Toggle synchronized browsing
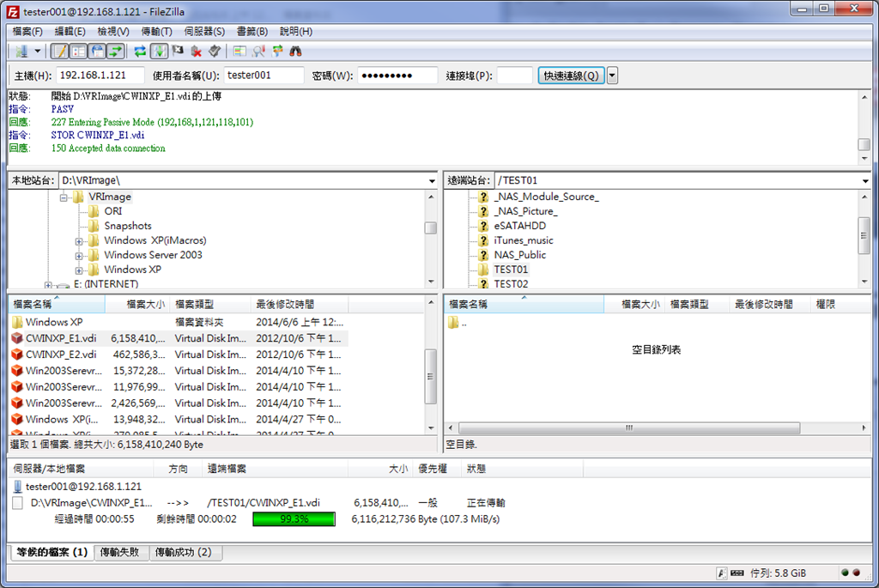Screen dimensions: 879x588 tap(277, 52)
